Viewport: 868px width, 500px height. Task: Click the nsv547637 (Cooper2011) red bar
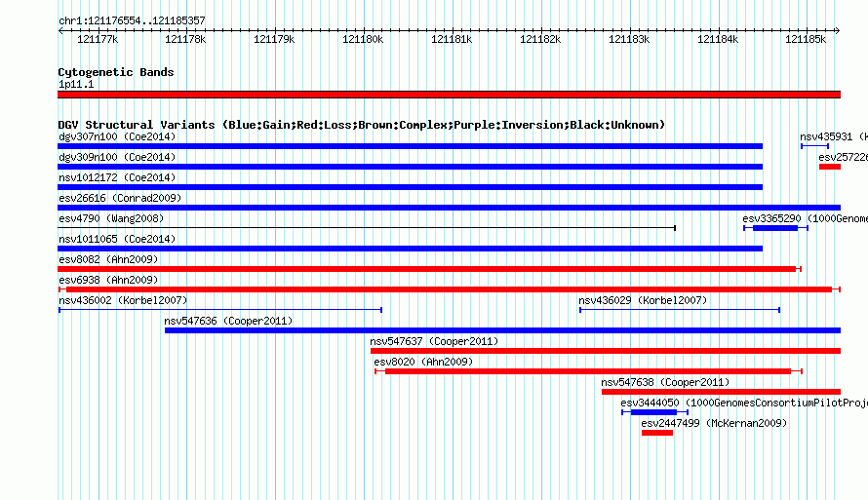click(606, 351)
